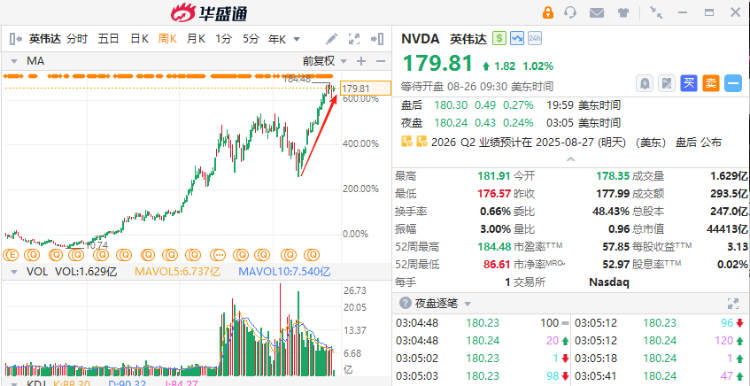Collapse the MA indicator triangle

14,61
